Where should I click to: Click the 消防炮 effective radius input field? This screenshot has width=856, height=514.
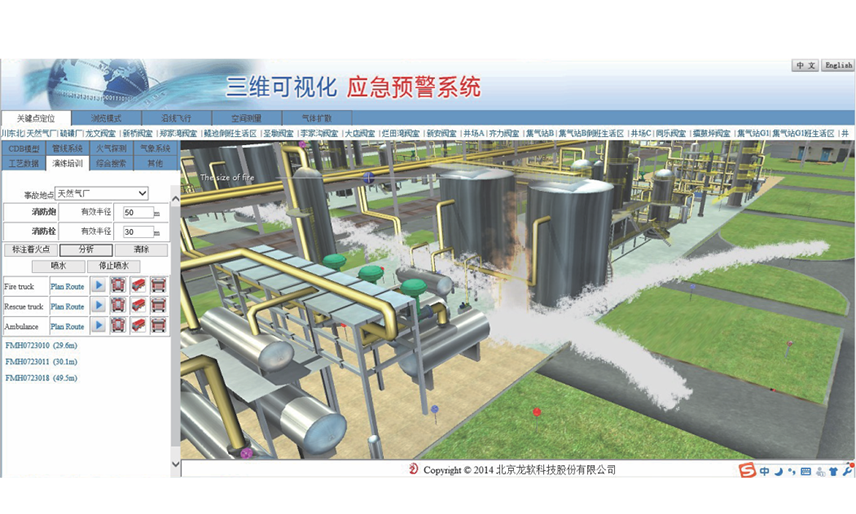pos(136,213)
